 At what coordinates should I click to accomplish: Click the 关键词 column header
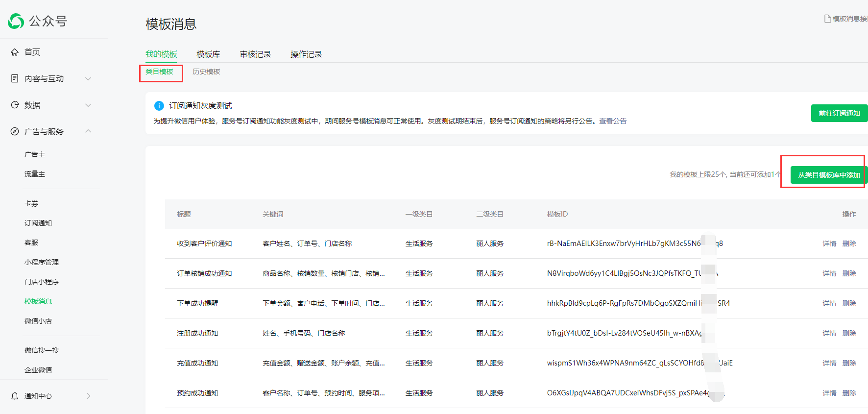(x=273, y=214)
